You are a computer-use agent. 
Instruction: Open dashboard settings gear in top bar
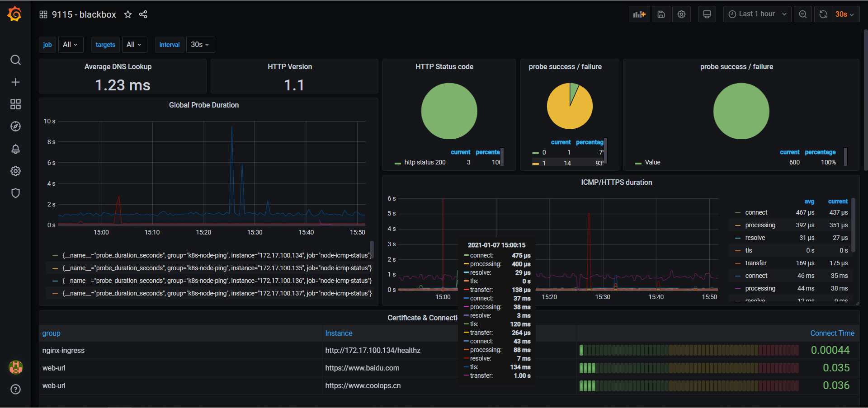[x=681, y=14]
